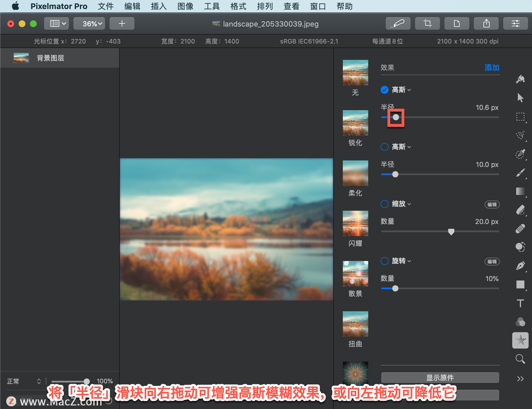532x409 pixels.
Task: Select the 柔化 effect preset thumbnail
Action: tap(355, 173)
